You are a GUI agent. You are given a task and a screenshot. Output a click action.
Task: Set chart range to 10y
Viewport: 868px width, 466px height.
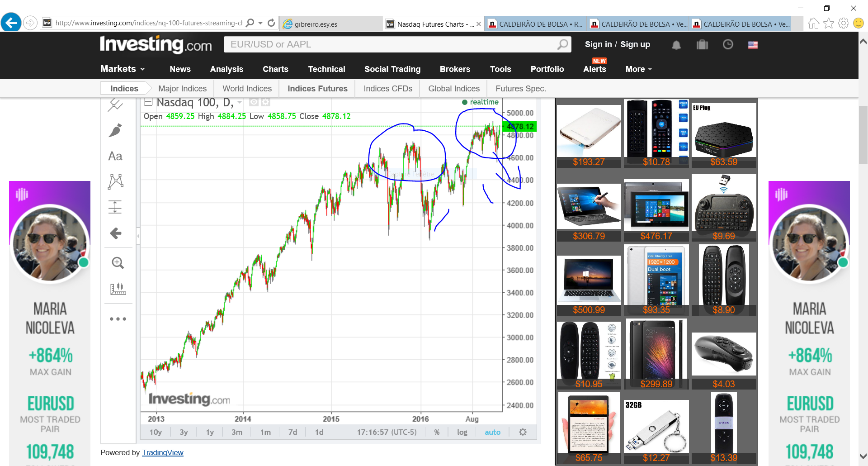click(156, 432)
